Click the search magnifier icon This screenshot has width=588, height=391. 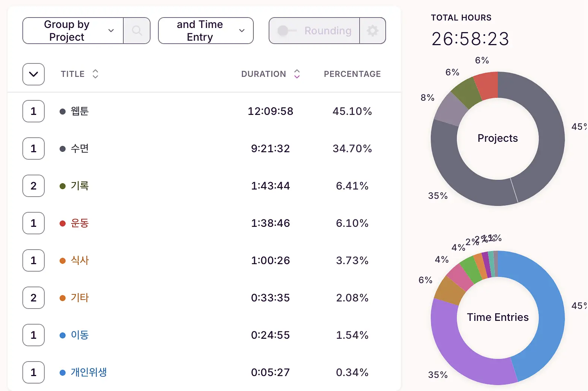click(137, 31)
